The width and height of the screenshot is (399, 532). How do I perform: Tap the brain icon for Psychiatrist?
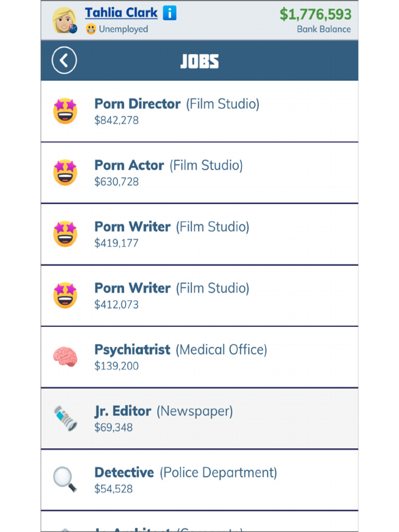[x=65, y=357]
